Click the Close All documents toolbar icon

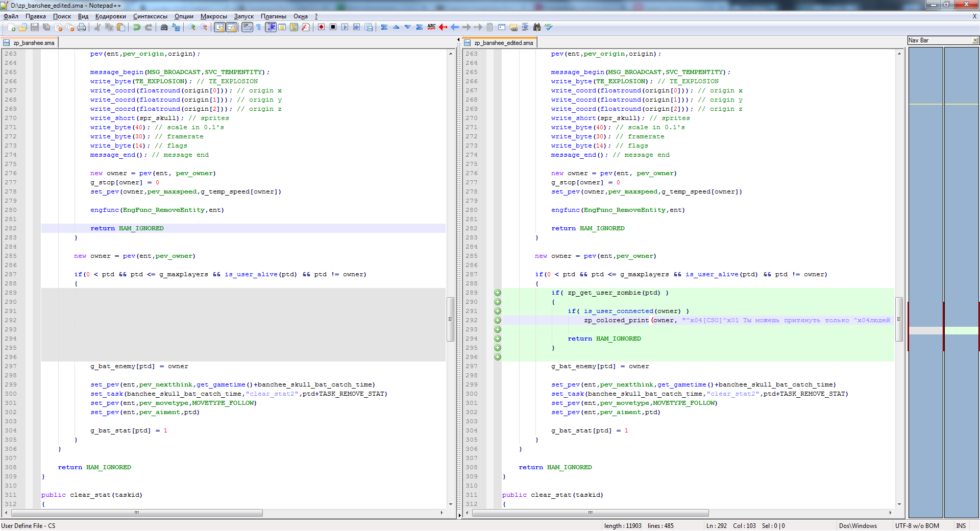point(69,27)
